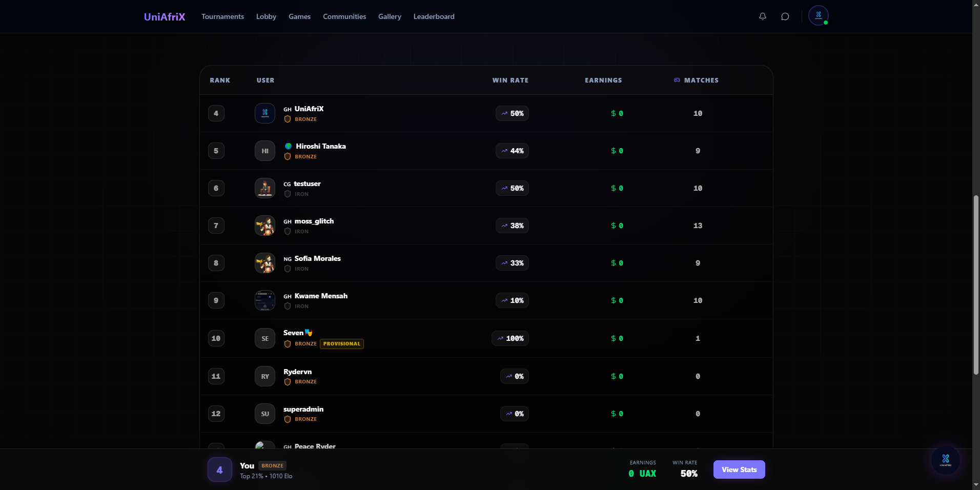Click the iron shield icon under Kwame Mensah
This screenshot has width=980, height=490.
click(288, 306)
